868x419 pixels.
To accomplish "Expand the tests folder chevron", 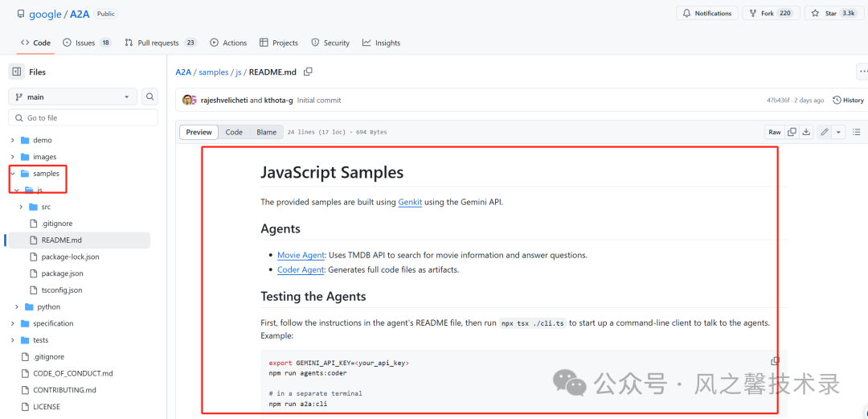I will pyautogui.click(x=12, y=339).
